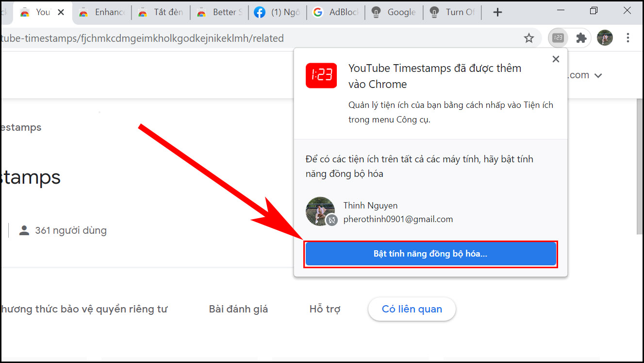Viewport: 644px width, 363px height.
Task: Click the "Thinh Nguyen" account name
Action: (x=370, y=206)
